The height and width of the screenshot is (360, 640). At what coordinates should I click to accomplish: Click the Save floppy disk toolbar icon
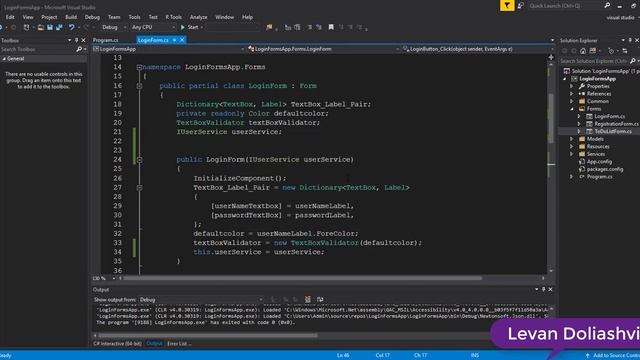click(50, 27)
